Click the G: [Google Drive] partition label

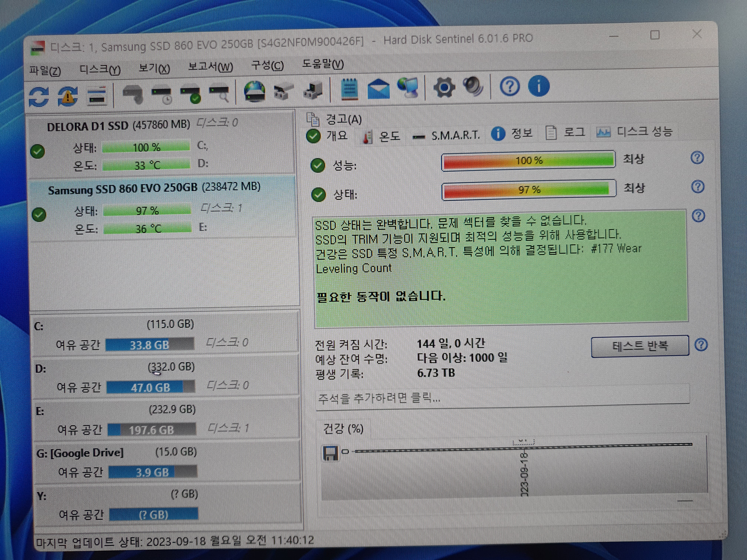click(80, 453)
